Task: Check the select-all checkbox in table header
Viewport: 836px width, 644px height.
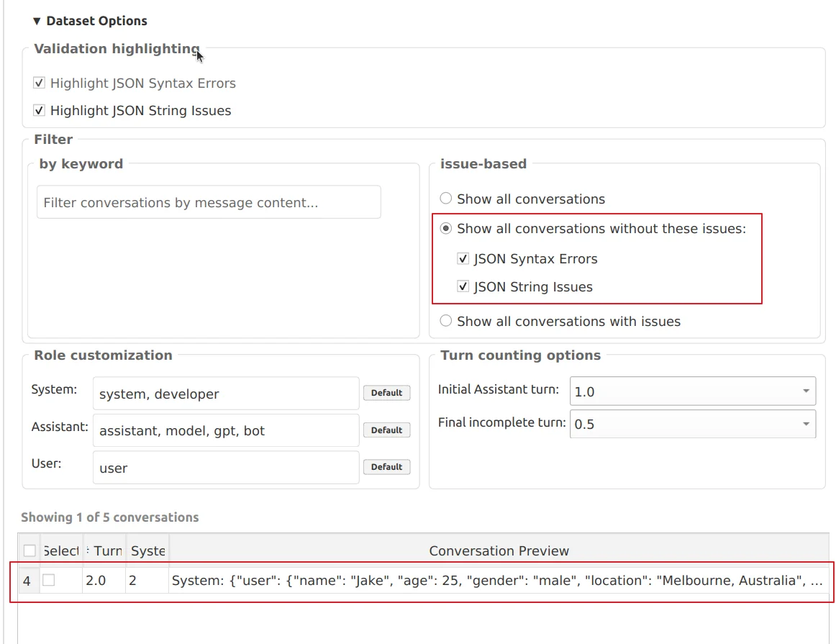Action: (30, 550)
